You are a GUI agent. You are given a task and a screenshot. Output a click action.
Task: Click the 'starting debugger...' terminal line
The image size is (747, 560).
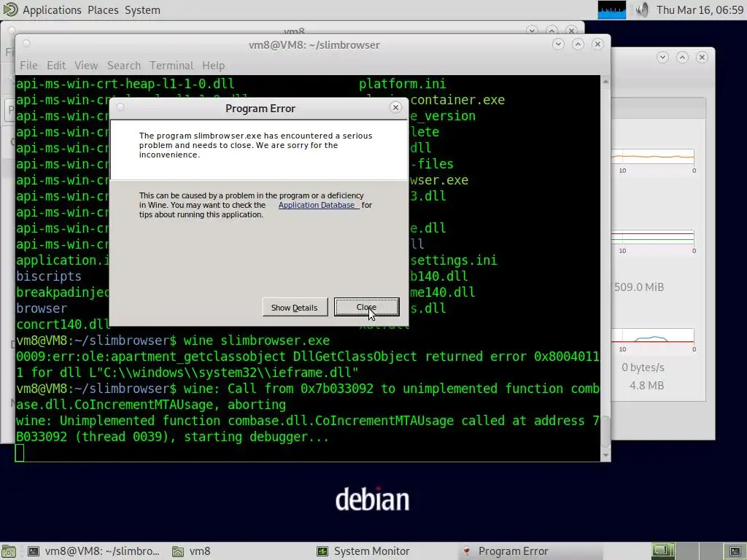256,437
